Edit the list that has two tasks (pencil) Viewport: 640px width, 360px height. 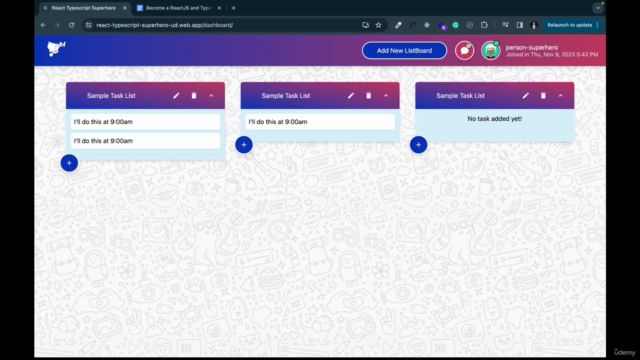point(176,96)
